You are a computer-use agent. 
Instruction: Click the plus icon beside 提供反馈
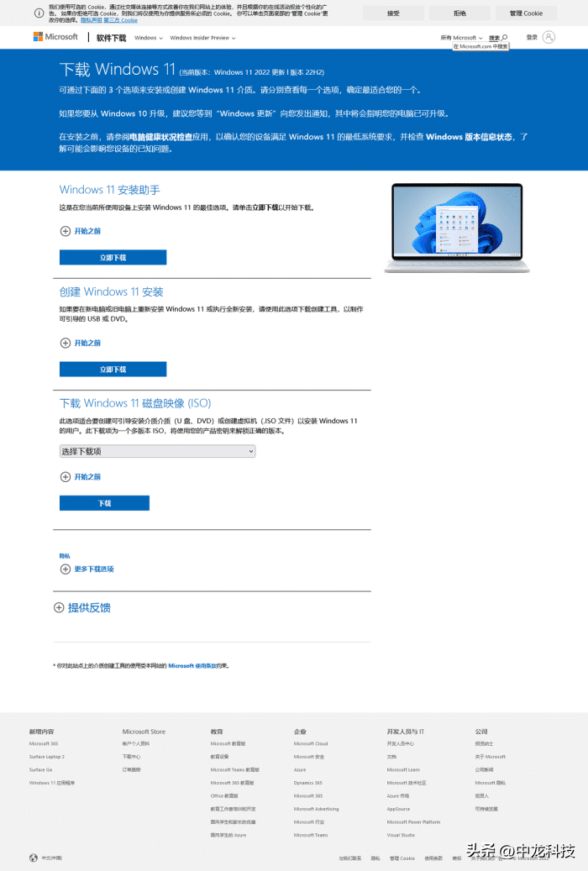59,608
